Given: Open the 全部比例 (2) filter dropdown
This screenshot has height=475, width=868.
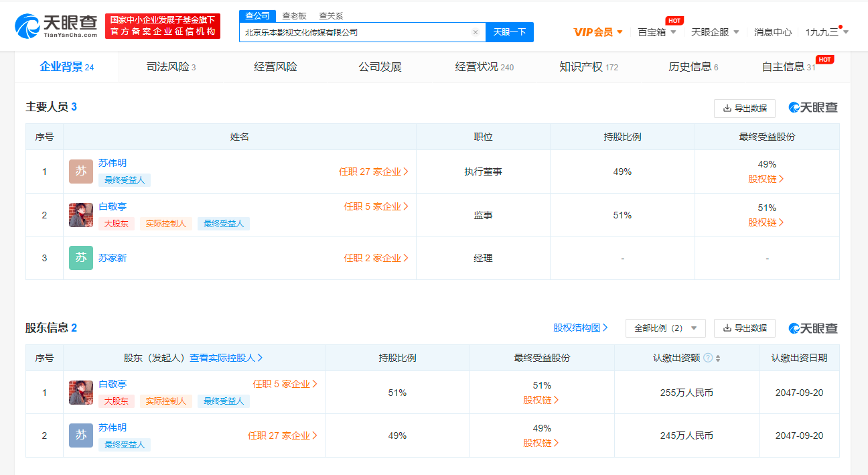Looking at the screenshot, I should pos(665,328).
